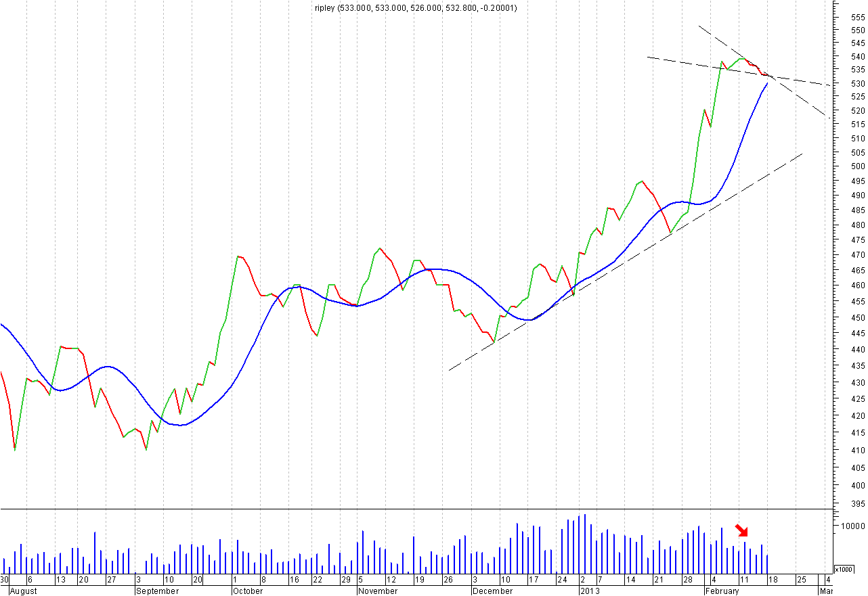The image size is (868, 596).
Task: Click the date tick labeled 19
Action: 419,580
